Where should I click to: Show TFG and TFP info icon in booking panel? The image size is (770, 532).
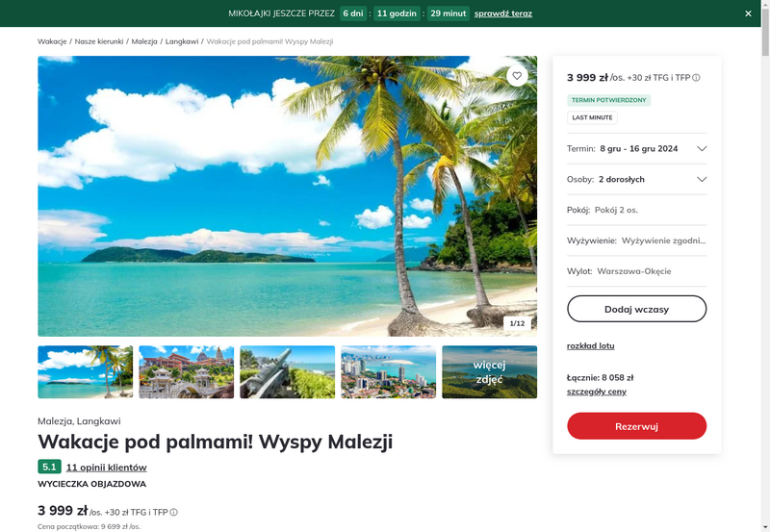point(696,78)
